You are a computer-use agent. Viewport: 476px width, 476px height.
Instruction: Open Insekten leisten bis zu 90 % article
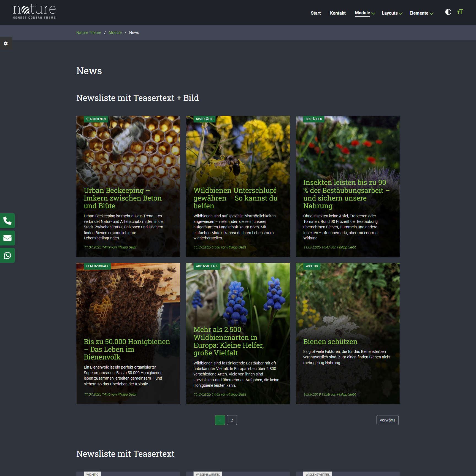pyautogui.click(x=346, y=194)
